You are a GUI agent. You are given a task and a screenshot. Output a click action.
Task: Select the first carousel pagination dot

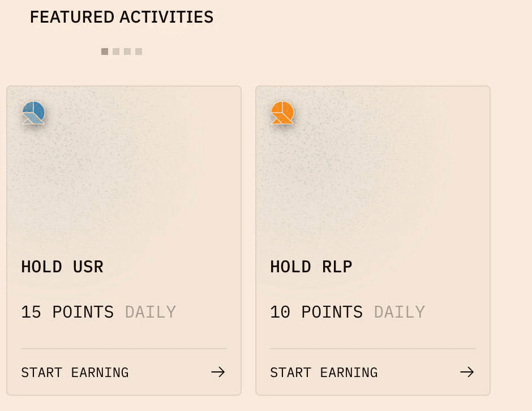click(x=105, y=52)
